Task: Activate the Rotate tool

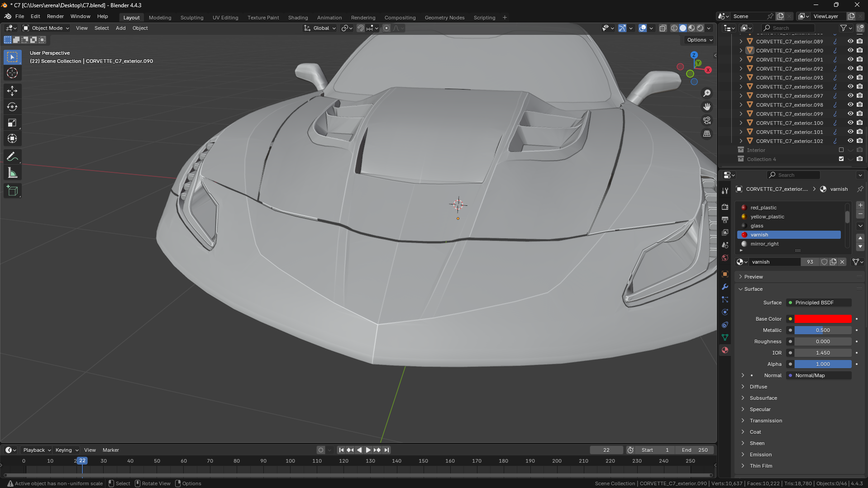Action: coord(12,107)
